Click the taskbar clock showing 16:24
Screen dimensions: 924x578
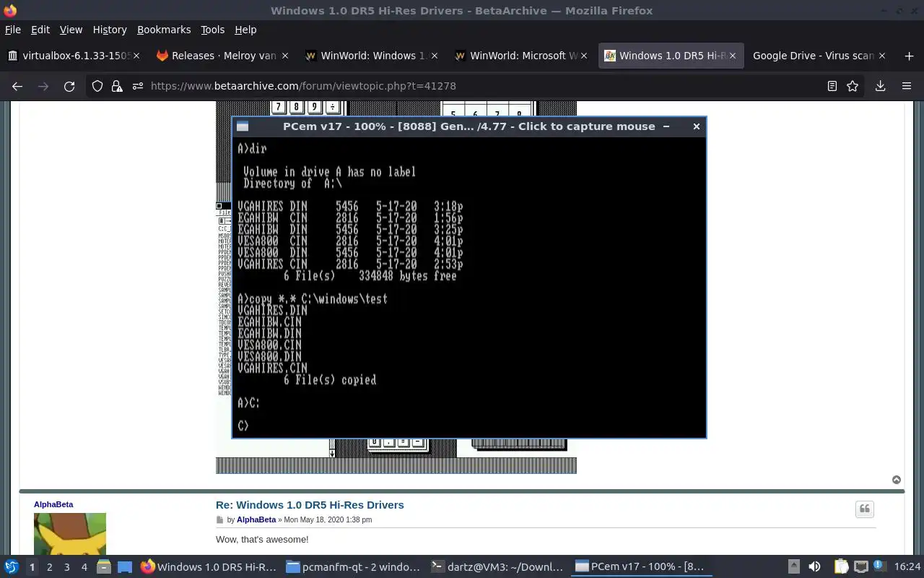(908, 567)
